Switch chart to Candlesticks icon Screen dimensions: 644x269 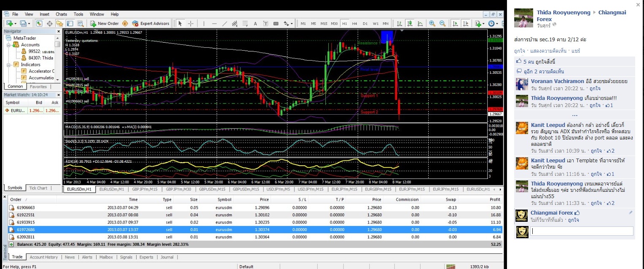[410, 24]
